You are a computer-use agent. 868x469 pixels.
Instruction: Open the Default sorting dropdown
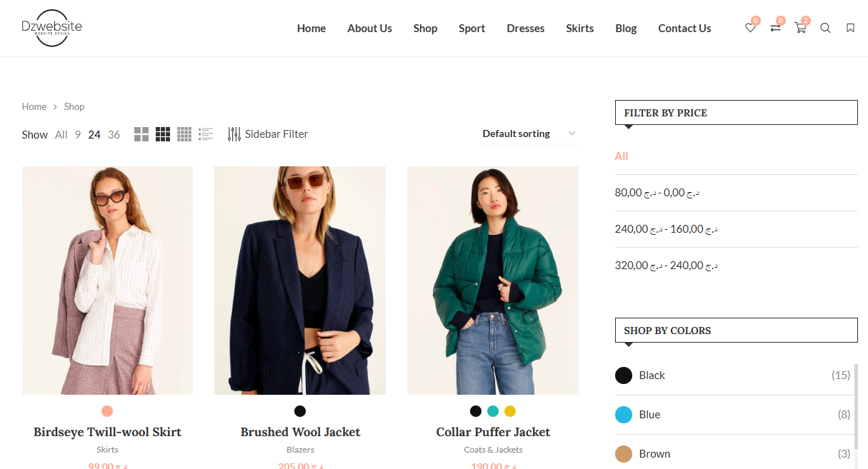(x=528, y=133)
